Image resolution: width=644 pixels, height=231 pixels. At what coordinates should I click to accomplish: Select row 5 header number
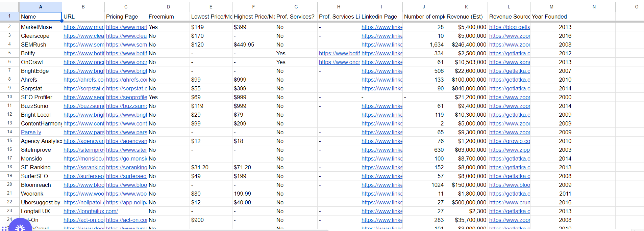coord(9,53)
